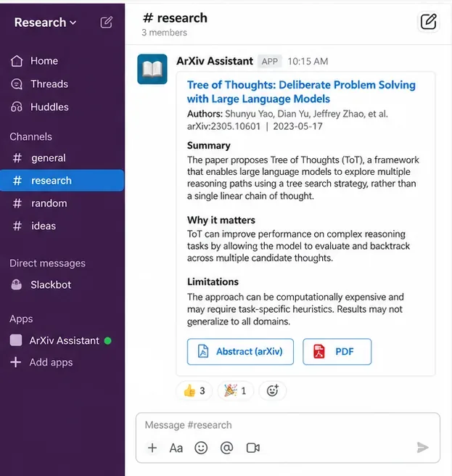The image size is (452, 476).
Task: Click the # research channel title
Action: [x=175, y=18]
